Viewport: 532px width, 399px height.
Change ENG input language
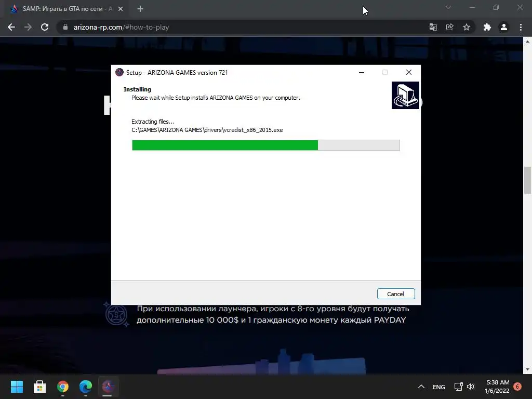click(438, 387)
